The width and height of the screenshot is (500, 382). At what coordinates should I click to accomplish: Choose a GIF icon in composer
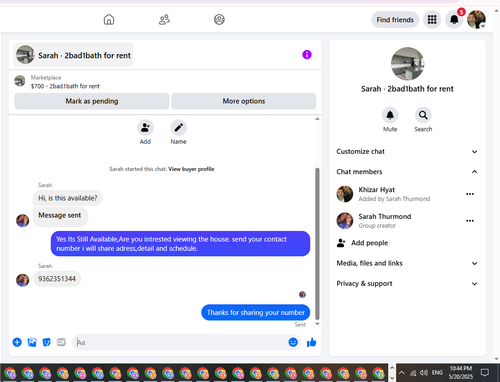coord(61,342)
